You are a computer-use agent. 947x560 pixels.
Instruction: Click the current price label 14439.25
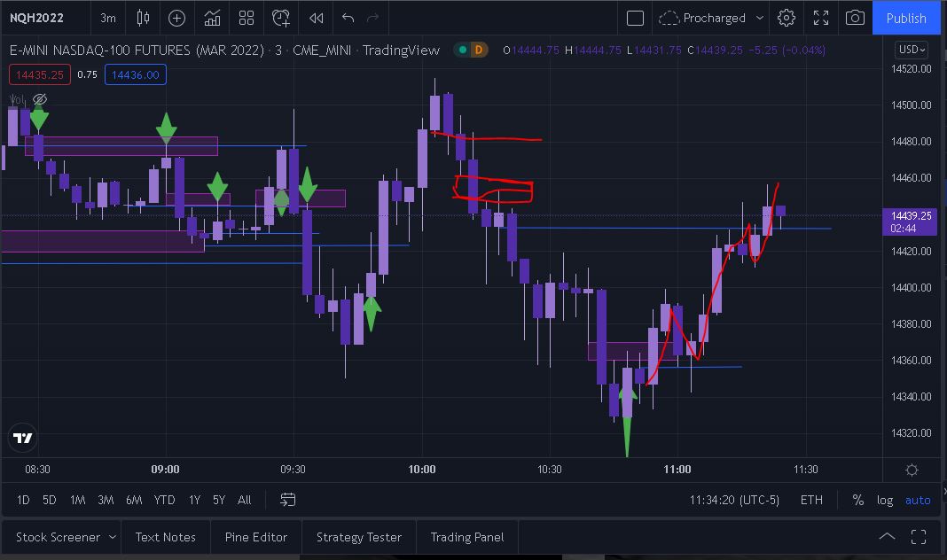tap(910, 215)
